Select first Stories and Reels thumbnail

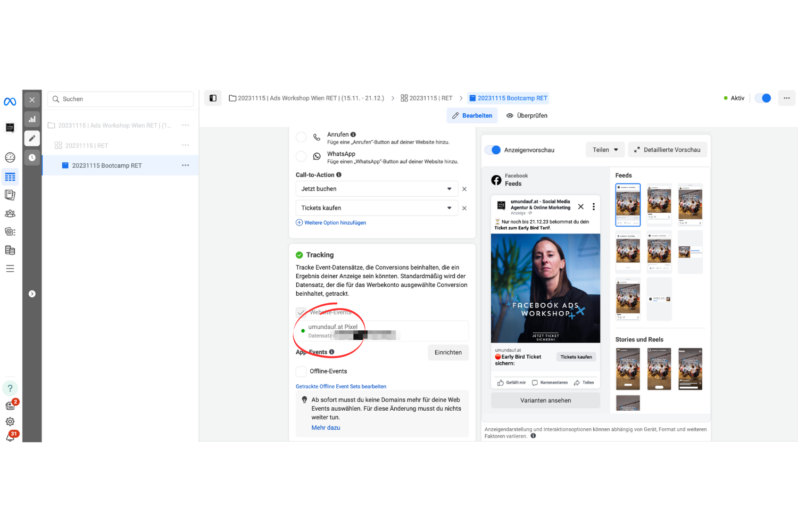(x=628, y=369)
